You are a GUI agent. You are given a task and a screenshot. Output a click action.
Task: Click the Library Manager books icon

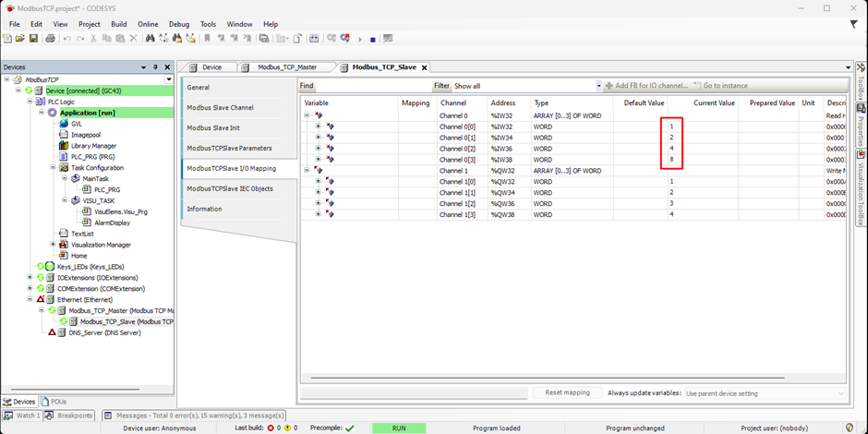[x=64, y=146]
